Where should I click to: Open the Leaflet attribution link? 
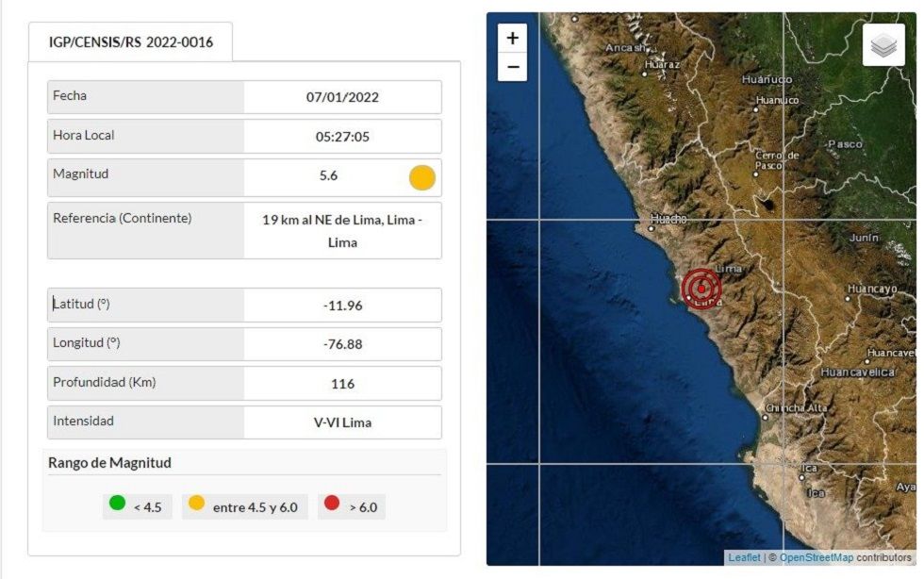743,558
